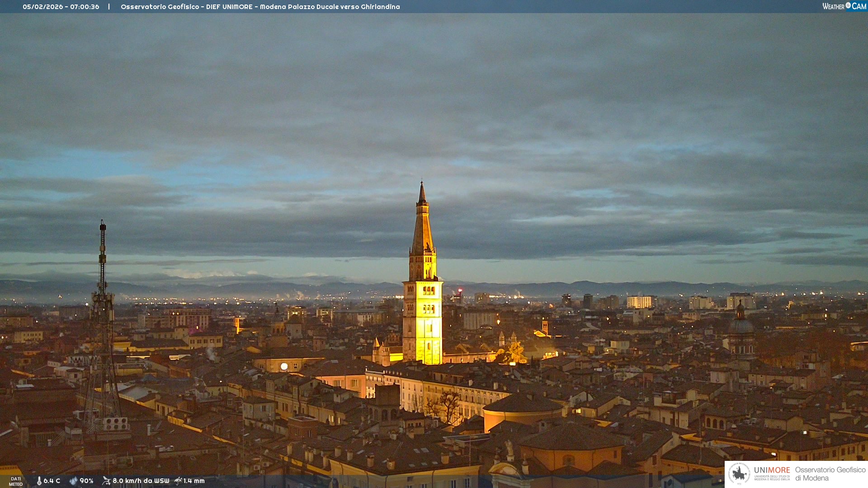Select the 1.4 mm rainfall value
Screen dimensions: 868x488
coord(194,481)
